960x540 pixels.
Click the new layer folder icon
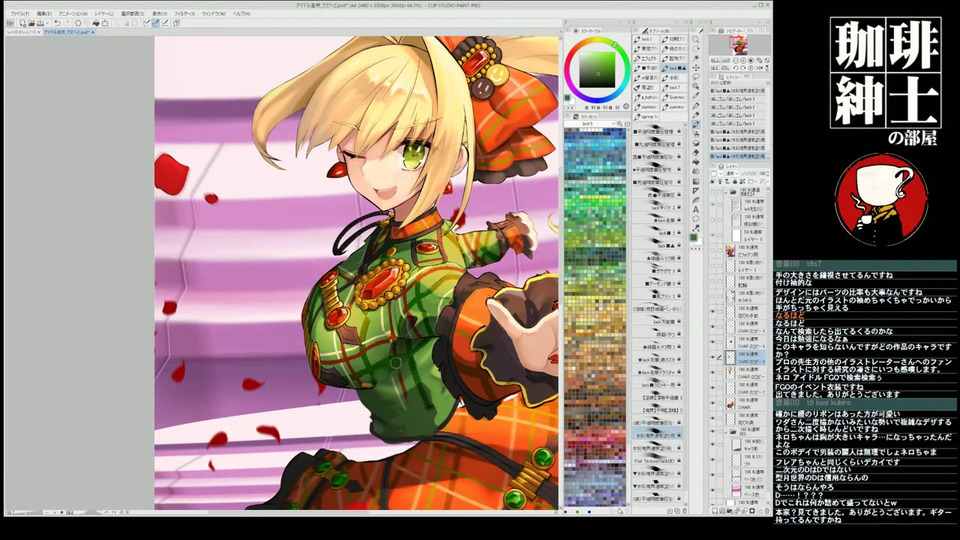[730, 509]
